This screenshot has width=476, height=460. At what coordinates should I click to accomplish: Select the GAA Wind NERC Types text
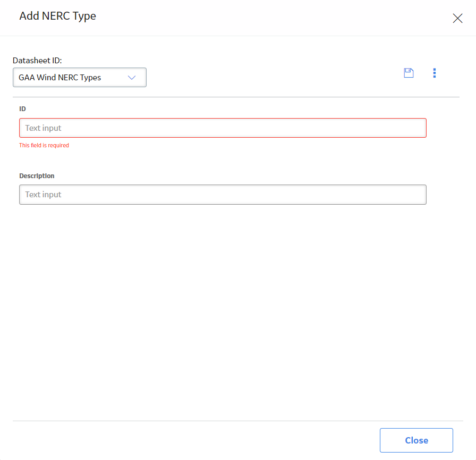(x=60, y=78)
